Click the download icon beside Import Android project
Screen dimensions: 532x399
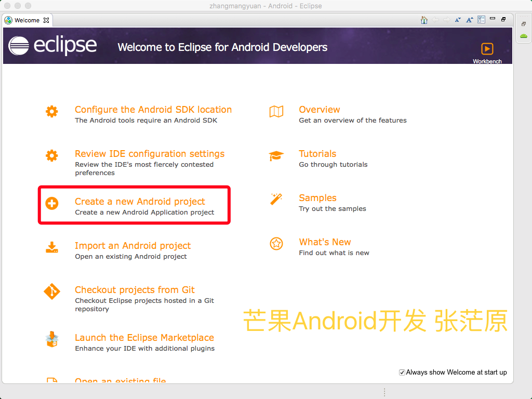[x=52, y=247]
